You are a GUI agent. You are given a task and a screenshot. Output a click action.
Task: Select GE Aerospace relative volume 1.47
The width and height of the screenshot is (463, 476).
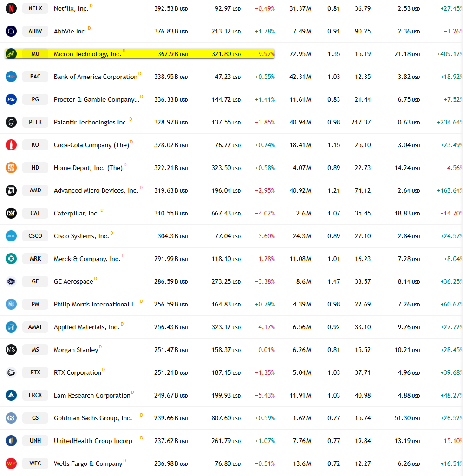click(333, 282)
